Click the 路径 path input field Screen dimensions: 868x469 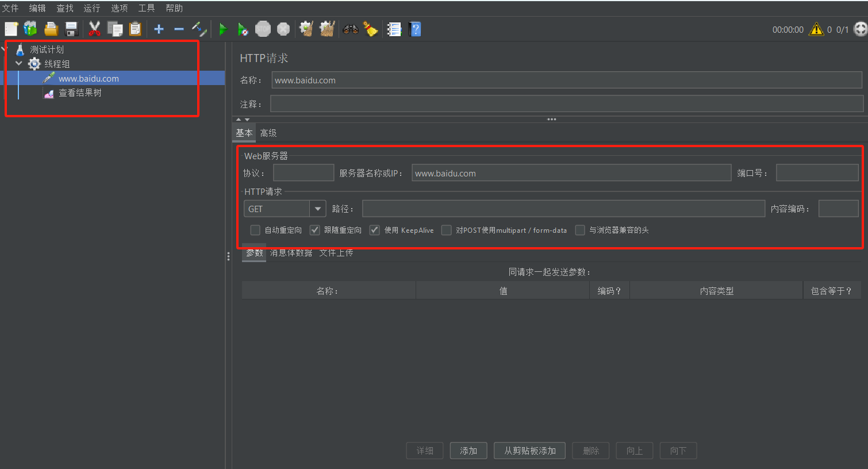click(563, 209)
